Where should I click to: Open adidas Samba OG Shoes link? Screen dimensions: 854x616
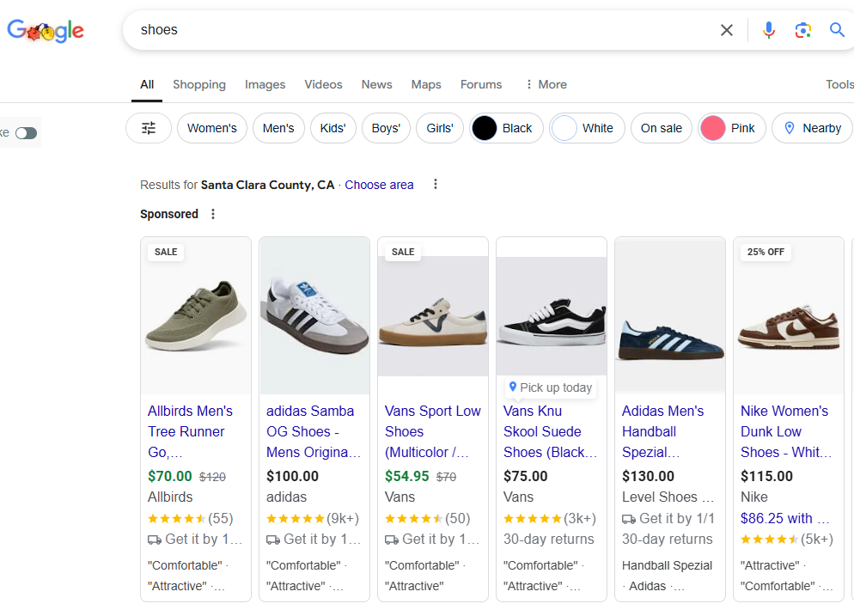[x=314, y=431]
